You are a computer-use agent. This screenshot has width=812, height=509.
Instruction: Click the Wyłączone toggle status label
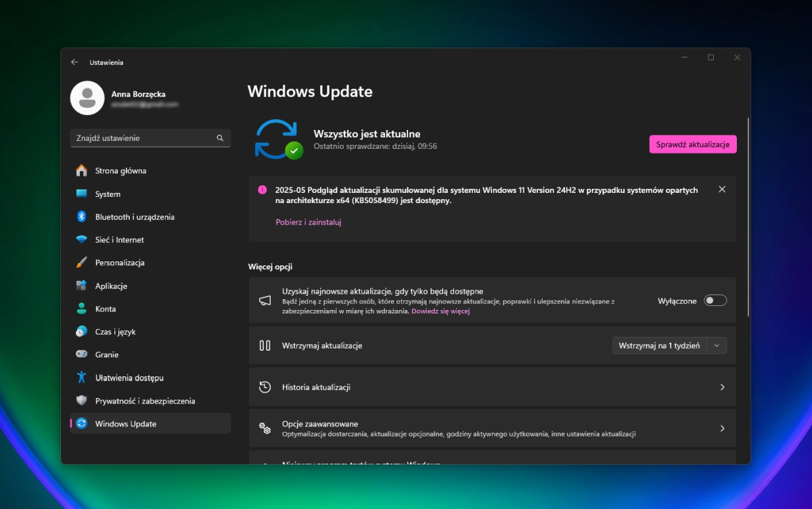click(x=677, y=301)
